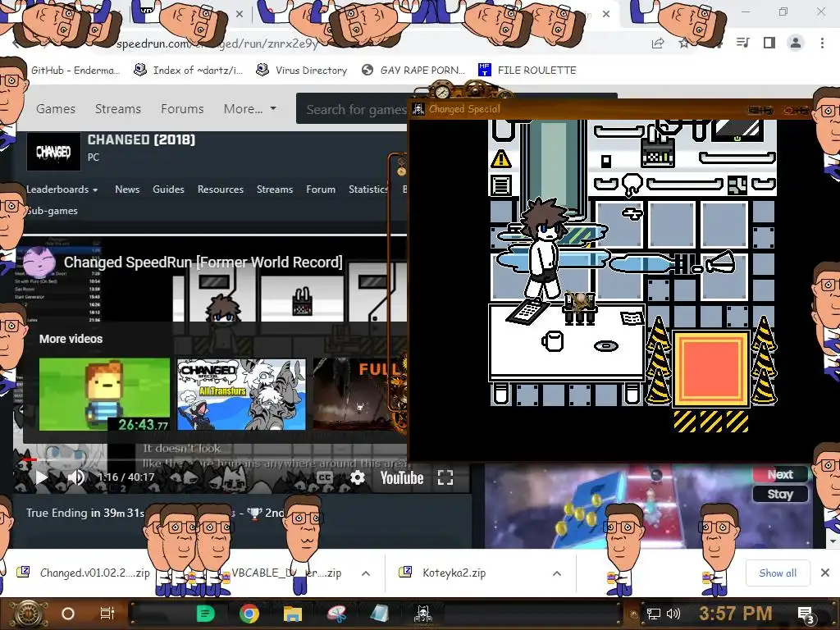The width and height of the screenshot is (840, 630).
Task: Click the Index of ~dartz bookmark favicon
Action: point(139,70)
